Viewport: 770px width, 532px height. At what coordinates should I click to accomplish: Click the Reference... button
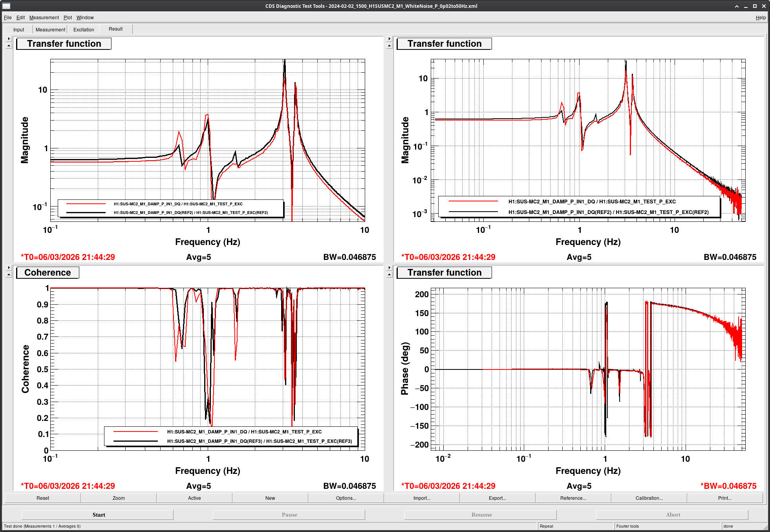point(573,498)
